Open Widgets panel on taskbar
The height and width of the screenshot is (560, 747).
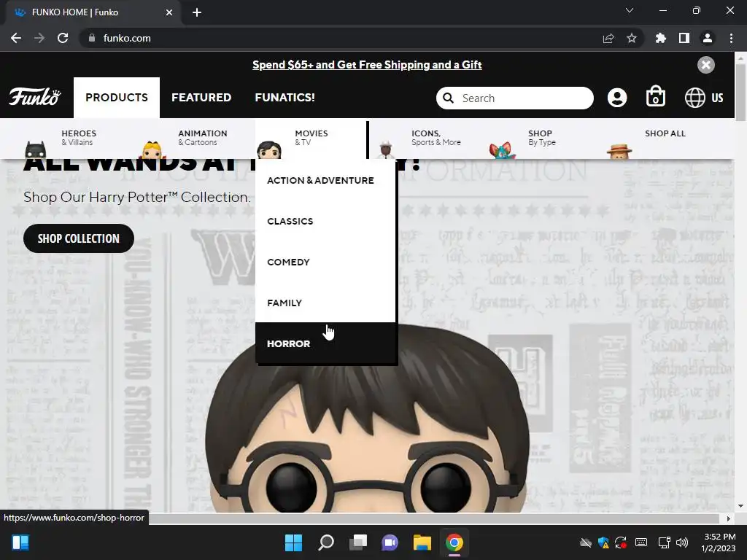pos(20,542)
